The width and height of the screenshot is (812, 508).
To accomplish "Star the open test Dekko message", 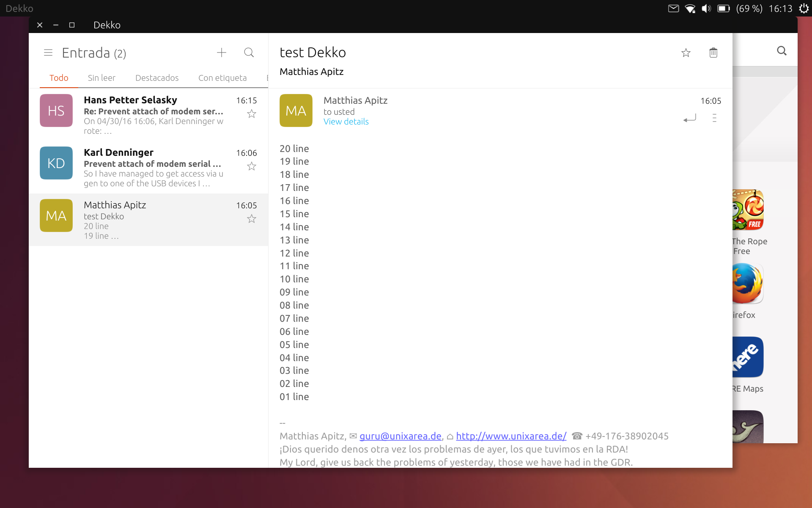I will point(686,52).
